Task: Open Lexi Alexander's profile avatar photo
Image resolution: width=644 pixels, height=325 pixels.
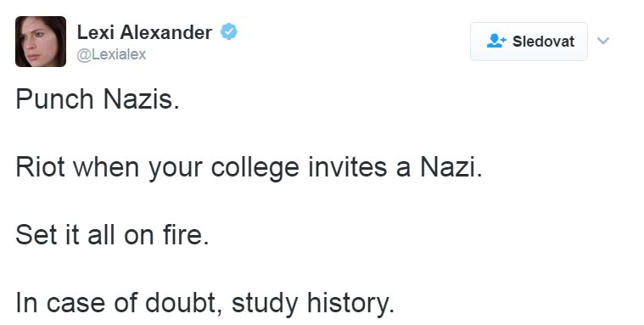Action: tap(41, 42)
